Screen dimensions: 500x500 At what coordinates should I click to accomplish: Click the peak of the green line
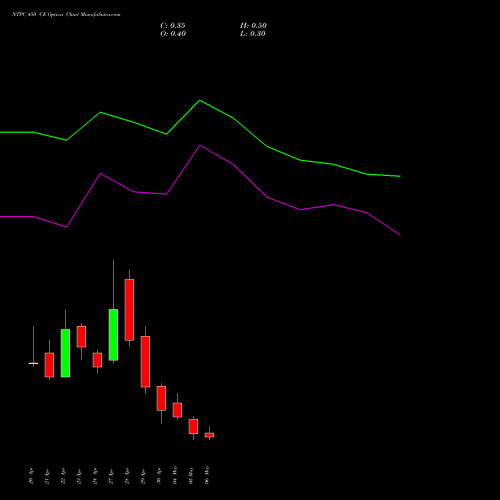[200, 100]
